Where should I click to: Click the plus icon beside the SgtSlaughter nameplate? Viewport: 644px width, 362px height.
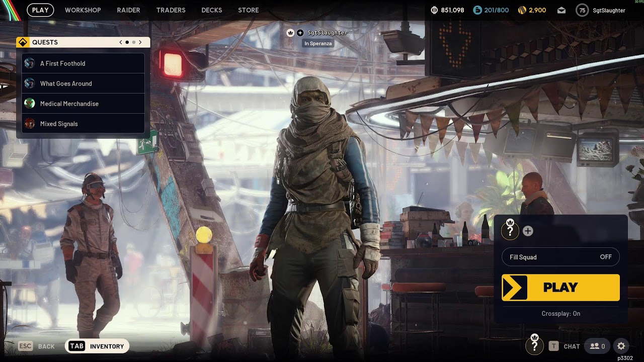click(300, 33)
